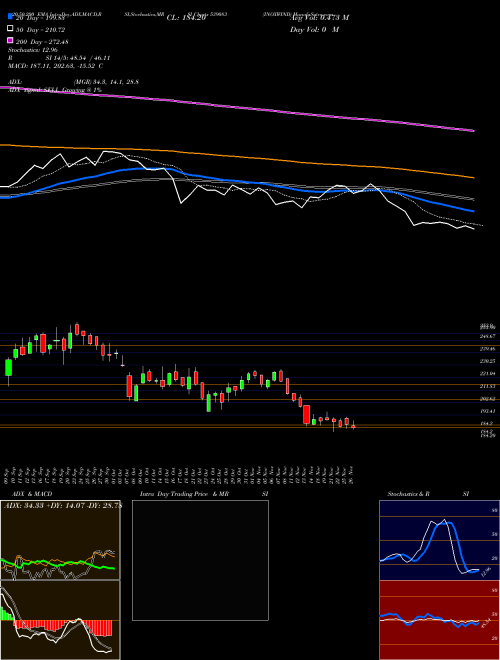
Task: Click the 202.63 price axis label
Action: 488,399
